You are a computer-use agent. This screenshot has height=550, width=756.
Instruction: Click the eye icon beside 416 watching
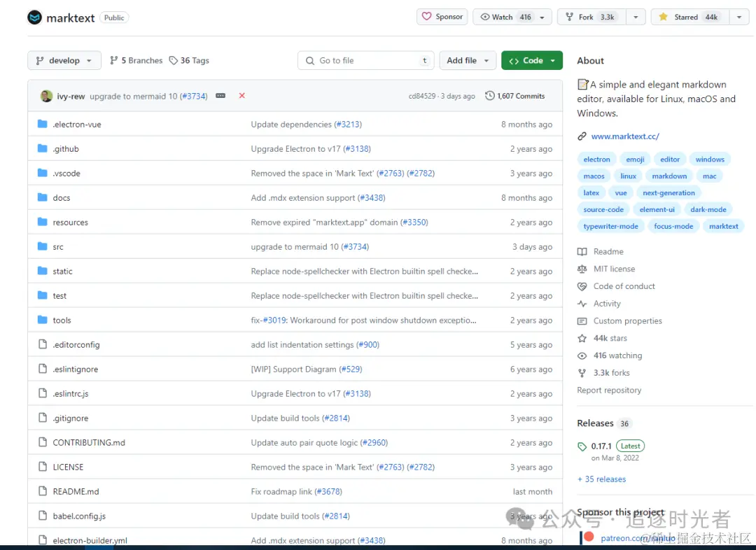pos(582,355)
